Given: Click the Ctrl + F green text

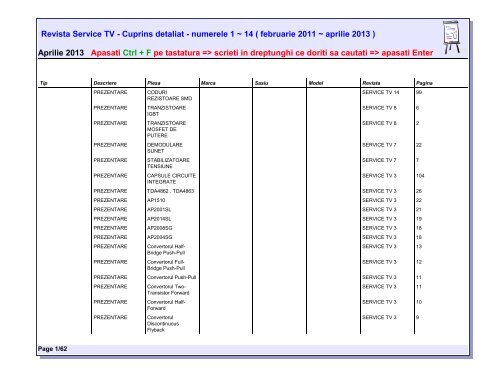Looking at the screenshot, I should click(137, 53).
